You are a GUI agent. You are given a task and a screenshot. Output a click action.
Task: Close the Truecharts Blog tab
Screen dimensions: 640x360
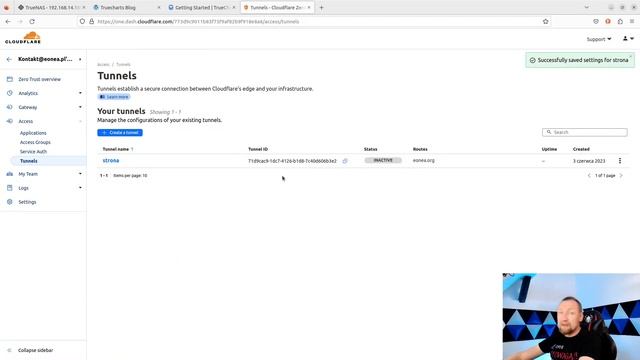coord(159,7)
